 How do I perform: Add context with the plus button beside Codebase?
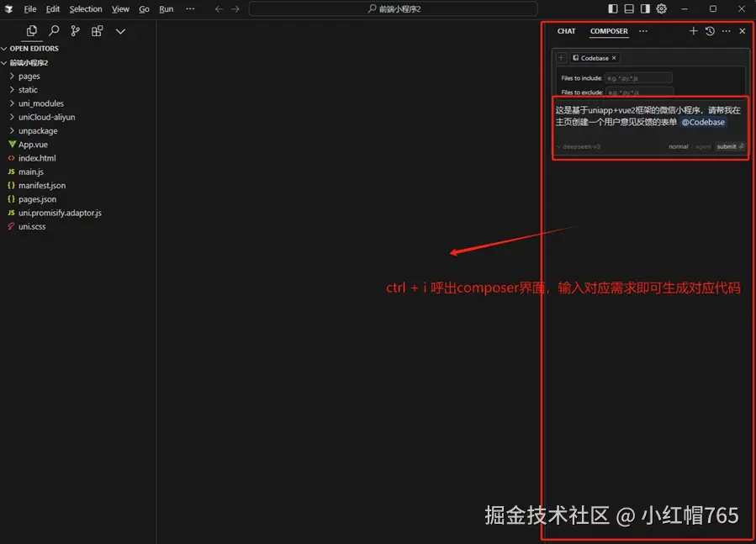561,58
